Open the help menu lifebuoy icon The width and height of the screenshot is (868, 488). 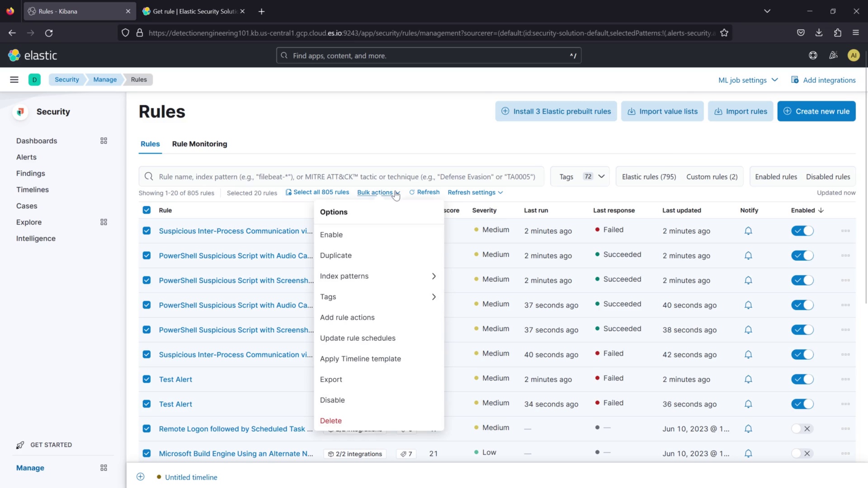(813, 56)
